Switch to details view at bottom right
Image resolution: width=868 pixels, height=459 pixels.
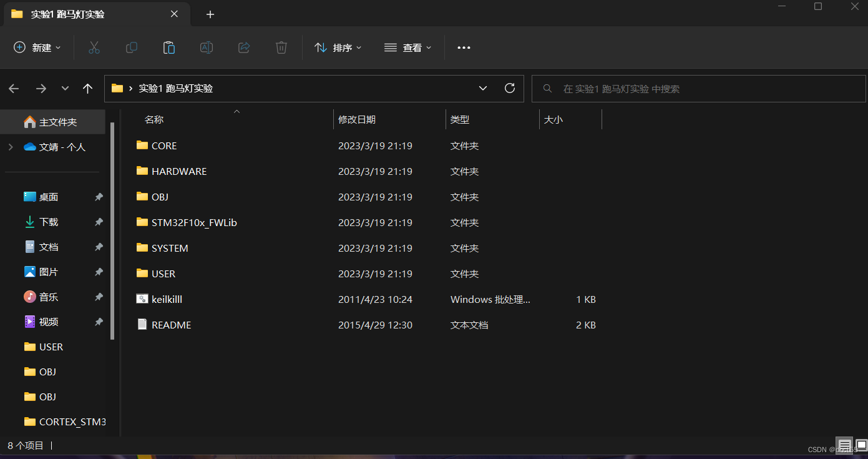point(845,445)
